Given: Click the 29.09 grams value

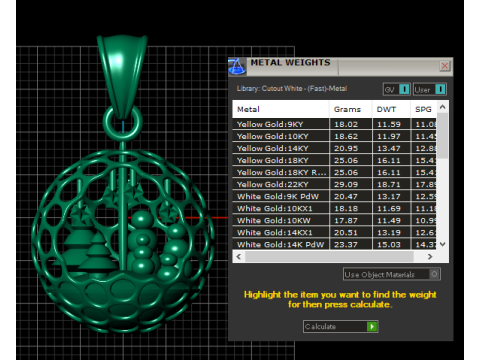Looking at the screenshot, I should [346, 184].
